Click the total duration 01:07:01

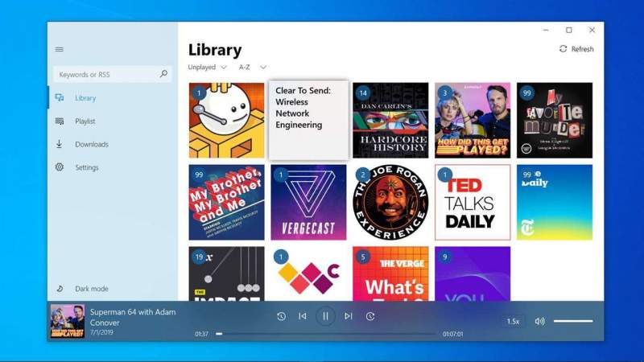pos(452,334)
